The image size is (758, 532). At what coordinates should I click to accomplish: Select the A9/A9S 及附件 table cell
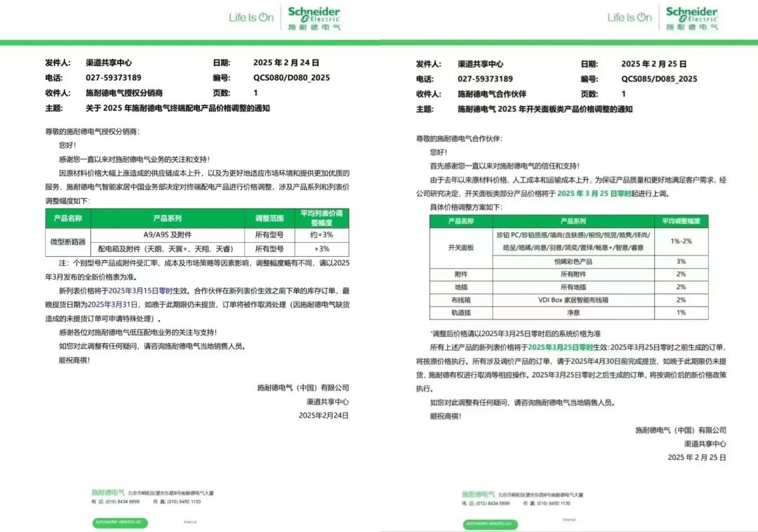click(168, 235)
